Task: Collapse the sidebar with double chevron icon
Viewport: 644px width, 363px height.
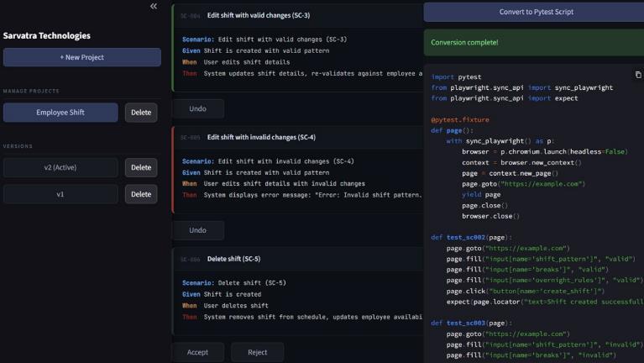Action: [x=154, y=6]
